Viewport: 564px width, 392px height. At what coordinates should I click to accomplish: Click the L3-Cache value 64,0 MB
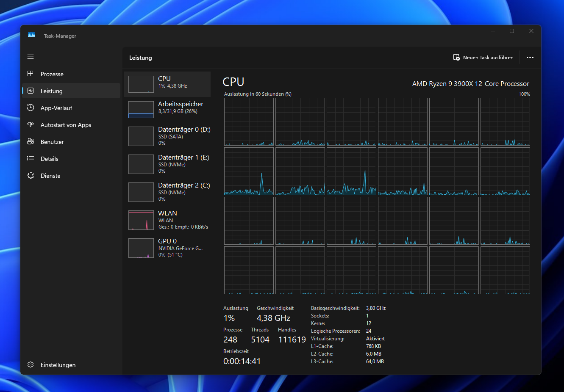coord(375,362)
